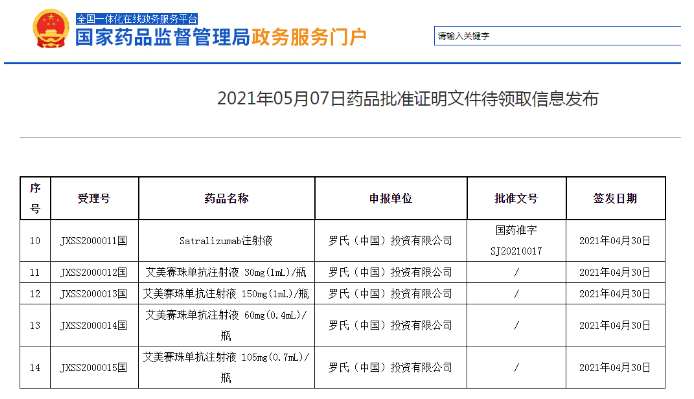Click acceptance number JXSS2000015国
Viewport: 694px width, 399px height.
(x=94, y=368)
